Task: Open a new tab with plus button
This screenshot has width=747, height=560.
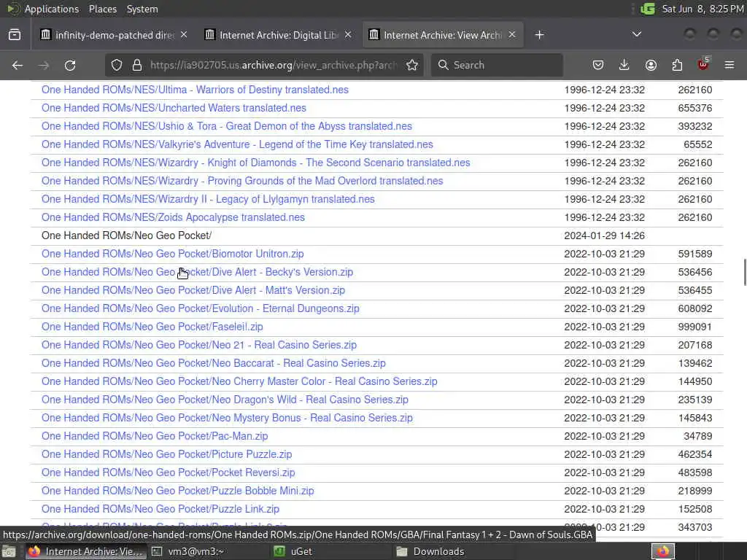Action: (539, 35)
